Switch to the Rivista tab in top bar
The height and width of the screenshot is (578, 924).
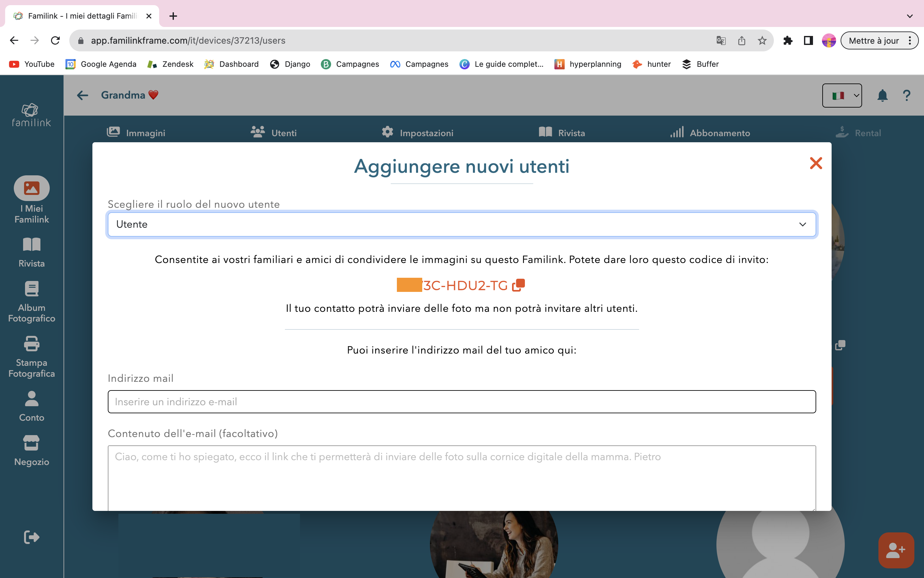click(x=562, y=133)
